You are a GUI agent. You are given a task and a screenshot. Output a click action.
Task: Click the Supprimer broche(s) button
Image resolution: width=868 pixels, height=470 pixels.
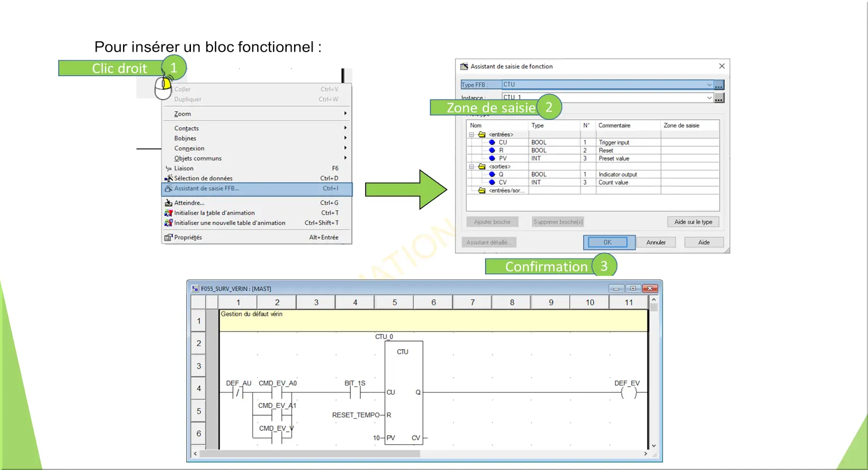(x=558, y=222)
